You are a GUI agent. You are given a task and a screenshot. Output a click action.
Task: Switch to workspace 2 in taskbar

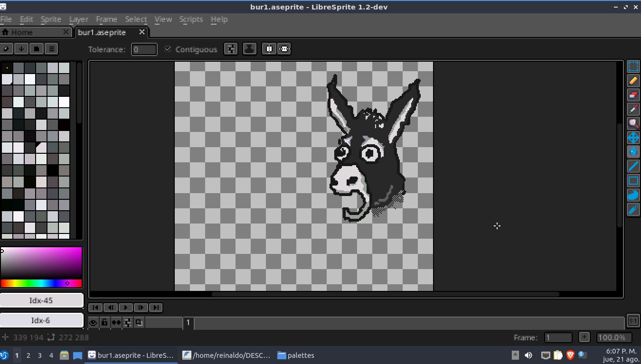tap(28, 355)
